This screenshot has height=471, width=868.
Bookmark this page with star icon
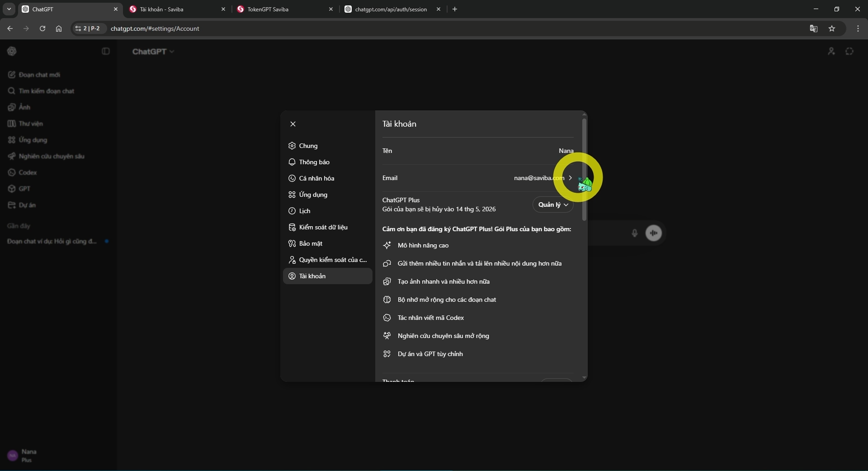[832, 29]
